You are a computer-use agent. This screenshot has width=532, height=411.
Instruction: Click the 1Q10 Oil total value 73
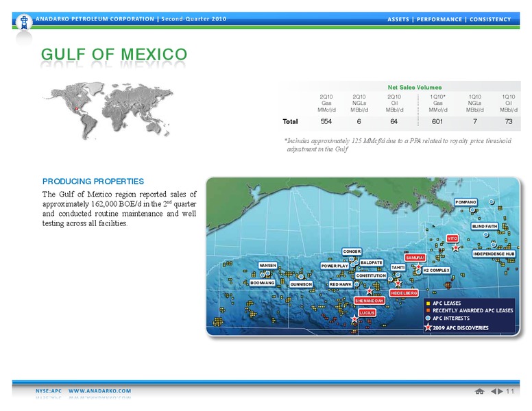(x=509, y=121)
